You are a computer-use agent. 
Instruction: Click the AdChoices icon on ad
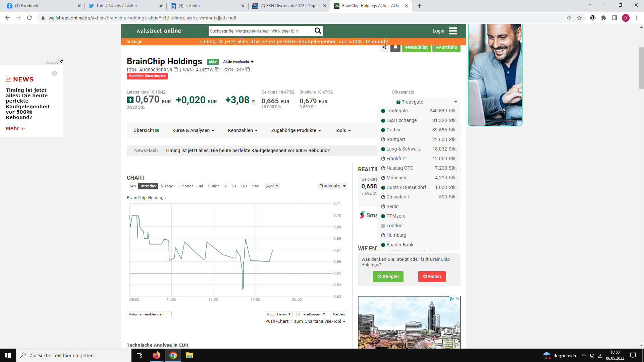point(452,299)
